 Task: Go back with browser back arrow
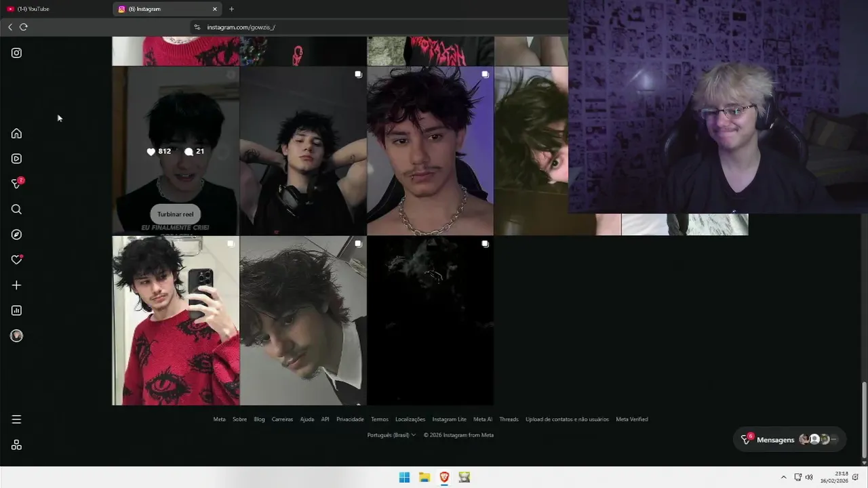[9, 27]
